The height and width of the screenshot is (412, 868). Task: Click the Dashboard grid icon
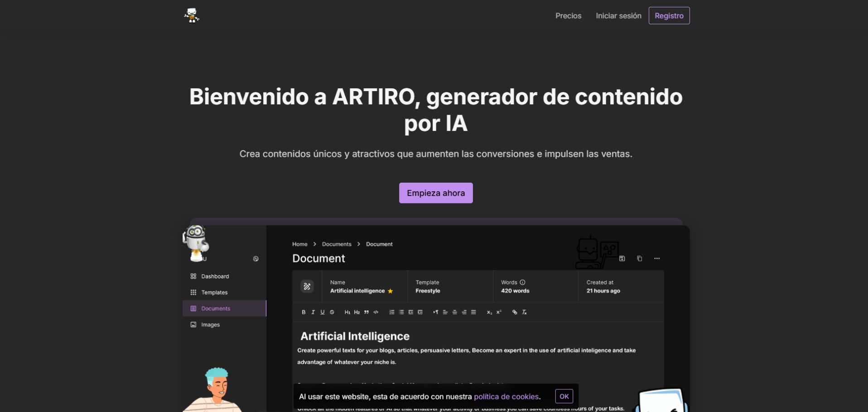(193, 276)
